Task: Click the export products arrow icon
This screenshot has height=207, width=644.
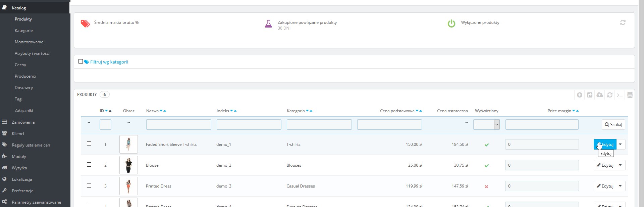Action: pos(590,95)
